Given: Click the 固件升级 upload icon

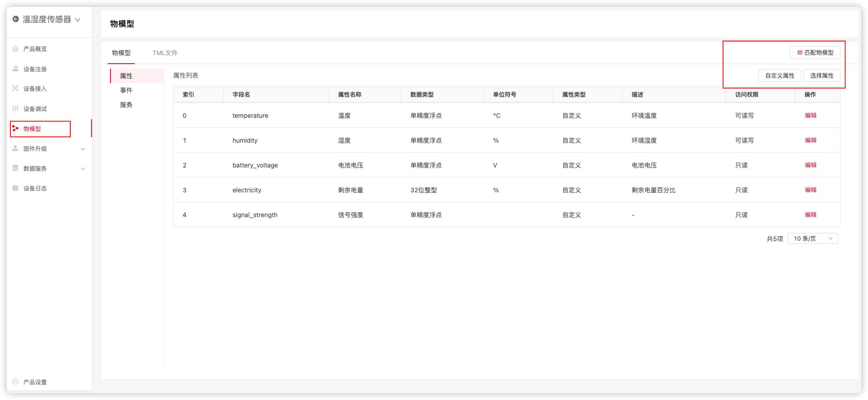Looking at the screenshot, I should (x=15, y=149).
